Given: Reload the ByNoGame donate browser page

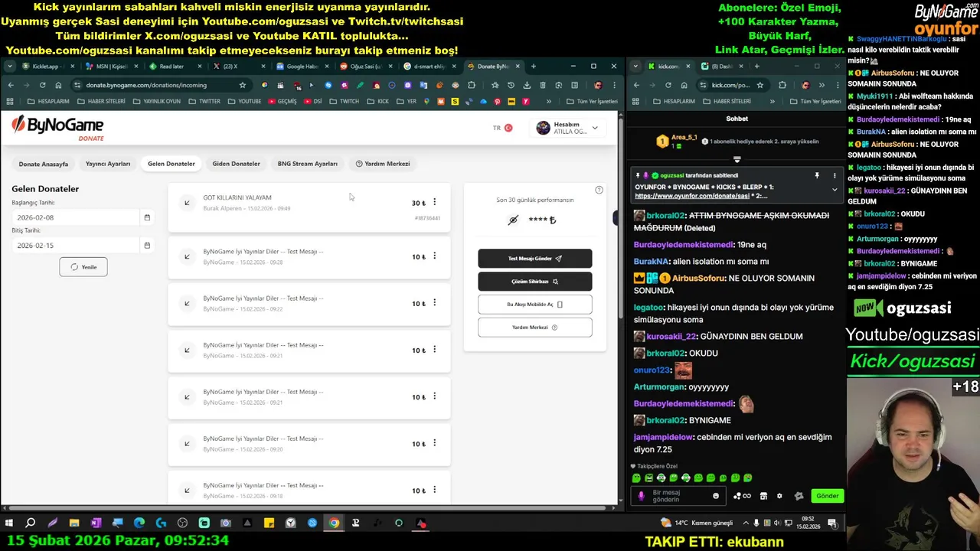Looking at the screenshot, I should click(42, 85).
